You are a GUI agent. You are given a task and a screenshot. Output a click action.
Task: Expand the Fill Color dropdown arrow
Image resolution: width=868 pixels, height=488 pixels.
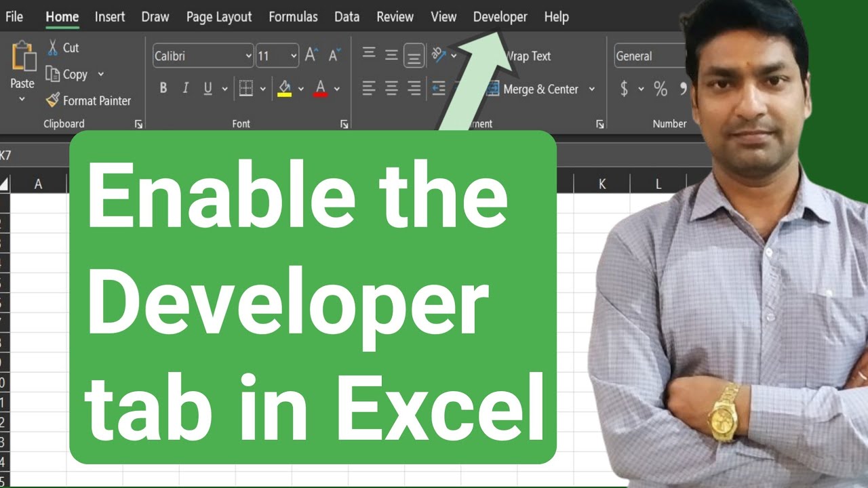tap(301, 89)
